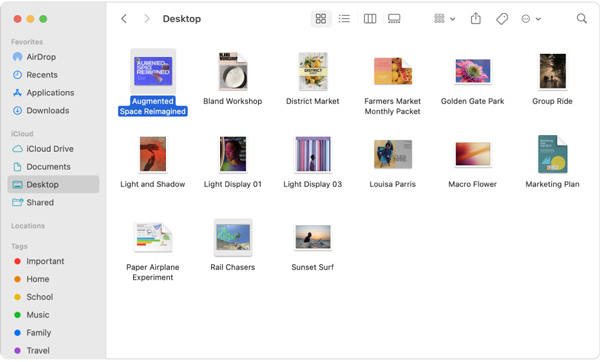Switch to column view
Screen dimensions: 600x362
point(370,18)
